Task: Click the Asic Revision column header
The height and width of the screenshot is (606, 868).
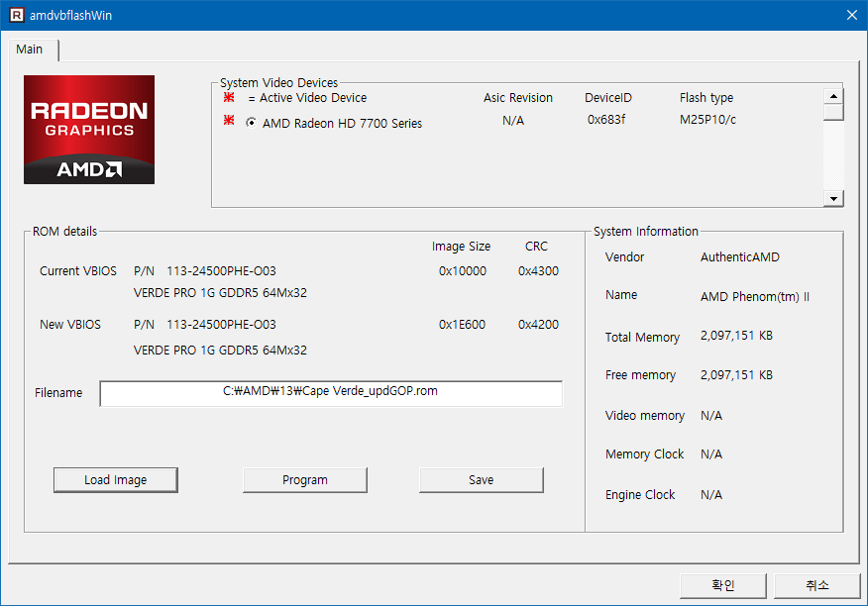Action: [x=517, y=98]
